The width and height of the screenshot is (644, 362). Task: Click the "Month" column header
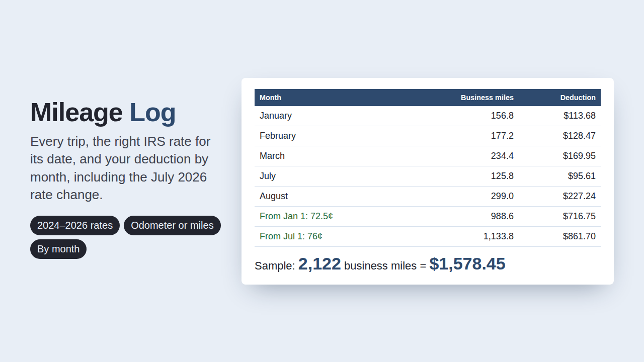click(x=271, y=98)
